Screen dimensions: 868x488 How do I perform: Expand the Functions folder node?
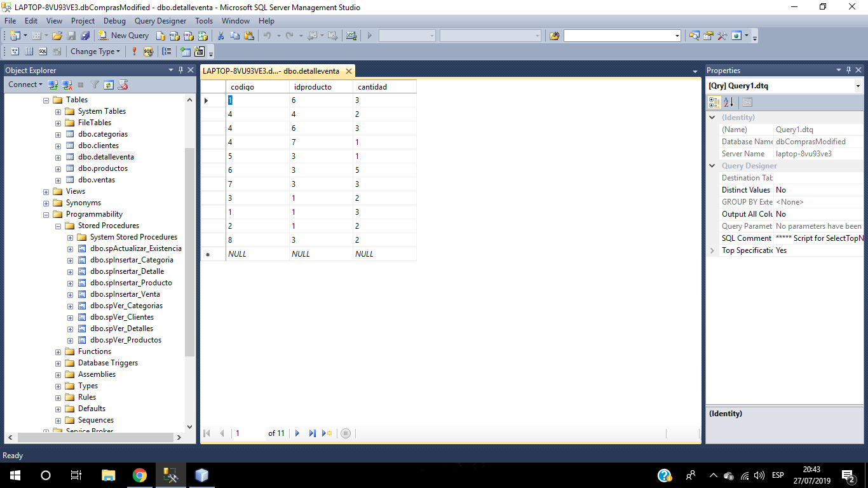[58, 351]
